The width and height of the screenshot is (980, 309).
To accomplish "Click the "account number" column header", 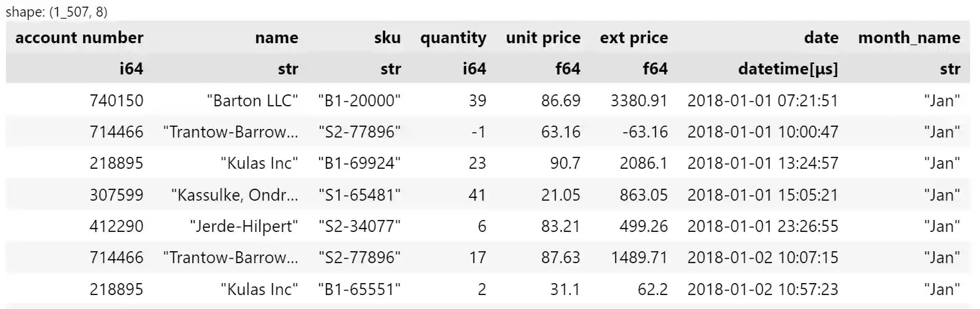I will (79, 38).
